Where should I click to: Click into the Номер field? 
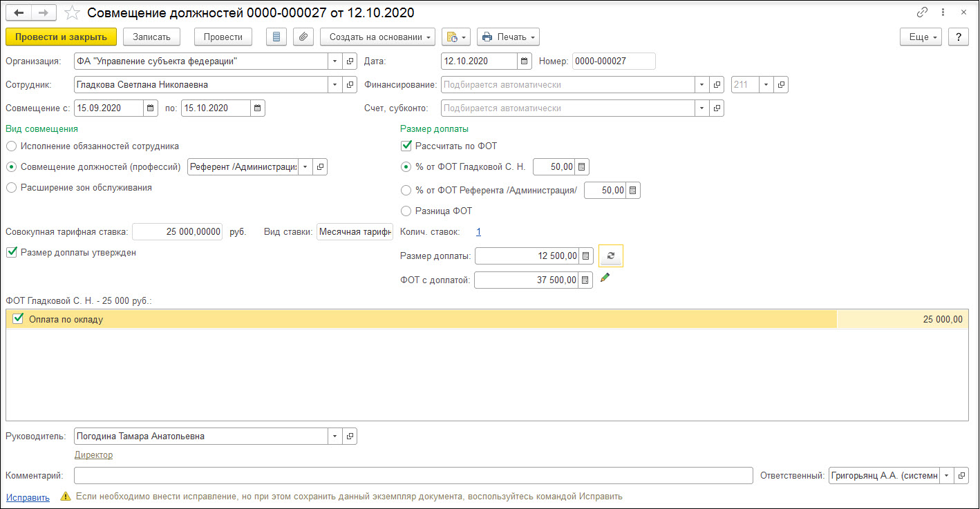pos(614,61)
